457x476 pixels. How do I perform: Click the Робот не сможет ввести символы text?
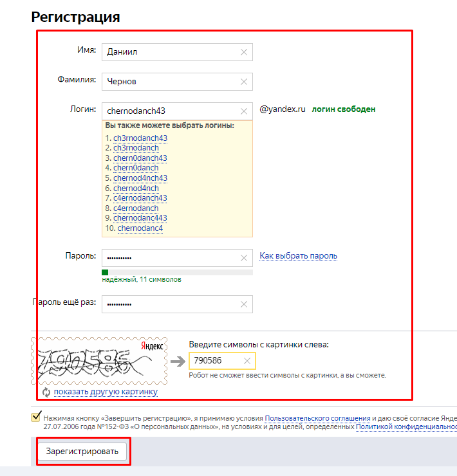[x=288, y=376]
